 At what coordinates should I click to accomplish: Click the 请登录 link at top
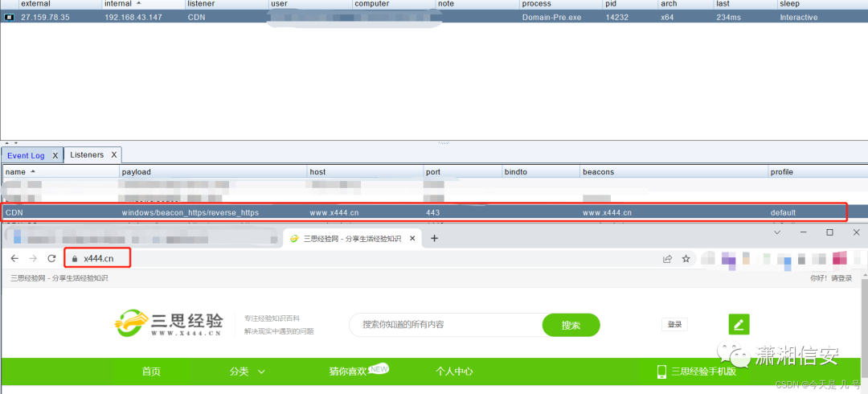click(x=841, y=278)
